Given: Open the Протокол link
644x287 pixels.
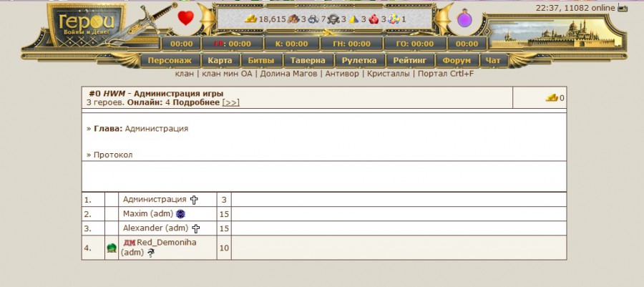Looking at the screenshot, I should click(113, 155).
